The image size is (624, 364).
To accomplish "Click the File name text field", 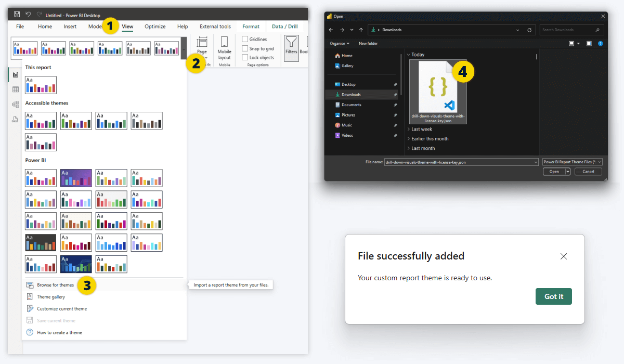I will (x=461, y=162).
